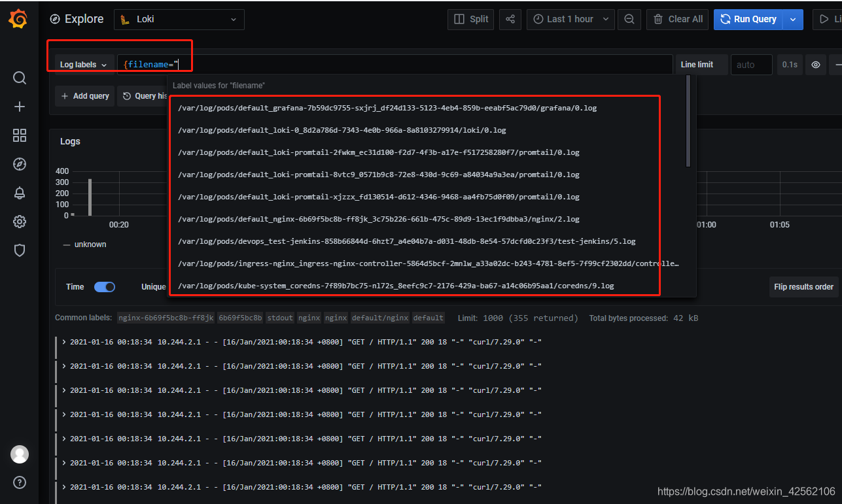Open the Configuration gear icon in sidebar
The image size is (842, 504).
click(20, 222)
